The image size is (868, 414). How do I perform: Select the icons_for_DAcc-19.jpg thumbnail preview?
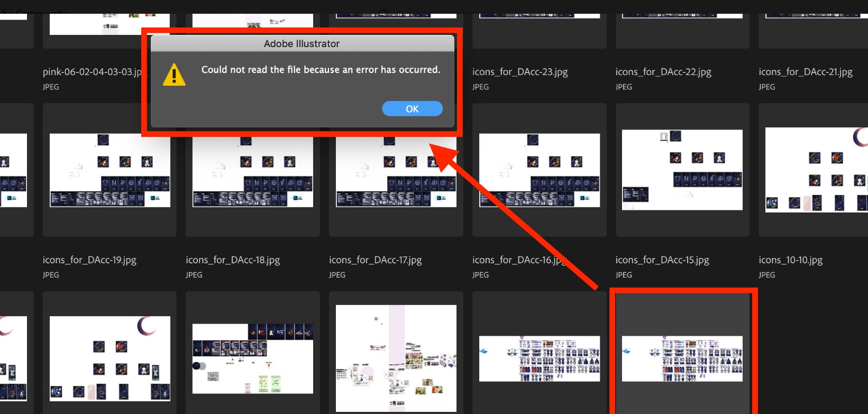point(110,170)
